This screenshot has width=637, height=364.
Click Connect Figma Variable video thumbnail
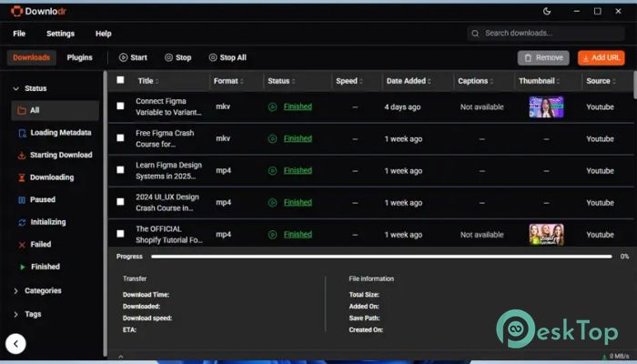[546, 106]
